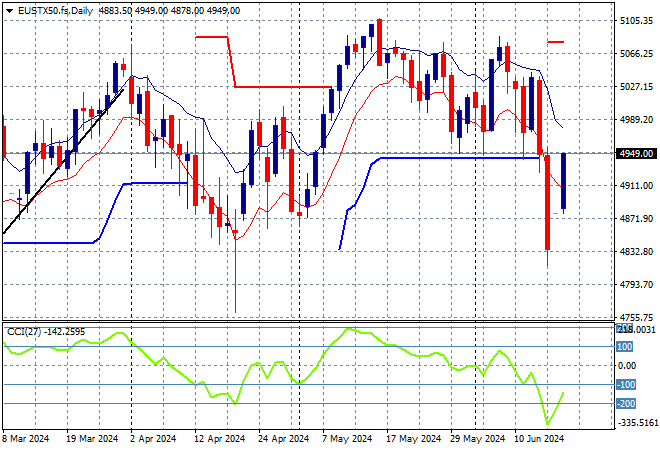Select the 10 Jun 2024 date marker

coord(539,439)
